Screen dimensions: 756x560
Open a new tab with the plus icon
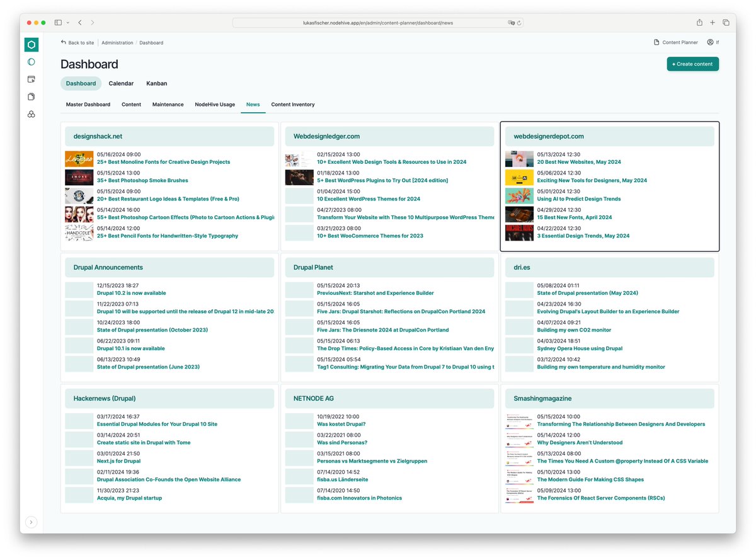[x=713, y=23]
